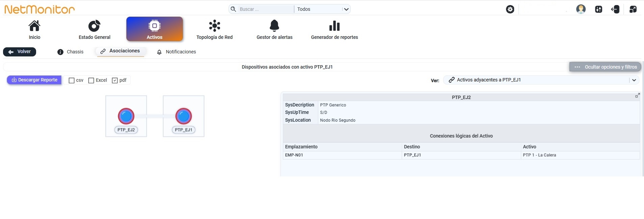Click the Descargar Reporte button
Screen dimensions: 644x219
(34, 80)
